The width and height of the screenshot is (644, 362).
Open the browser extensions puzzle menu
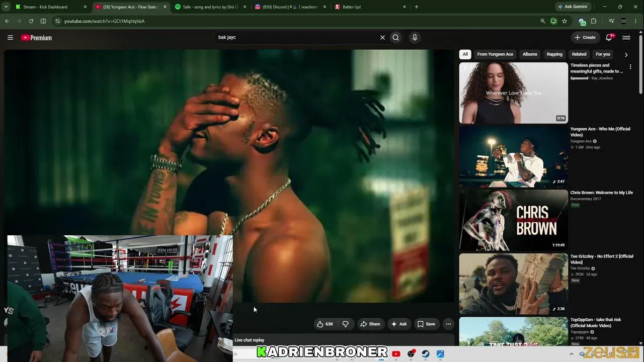point(594,21)
